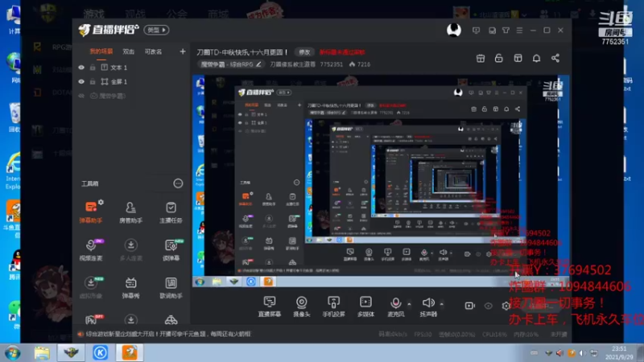Click the download icon in toolbox bottom row
This screenshot has height=362, width=644.
[x=130, y=319]
